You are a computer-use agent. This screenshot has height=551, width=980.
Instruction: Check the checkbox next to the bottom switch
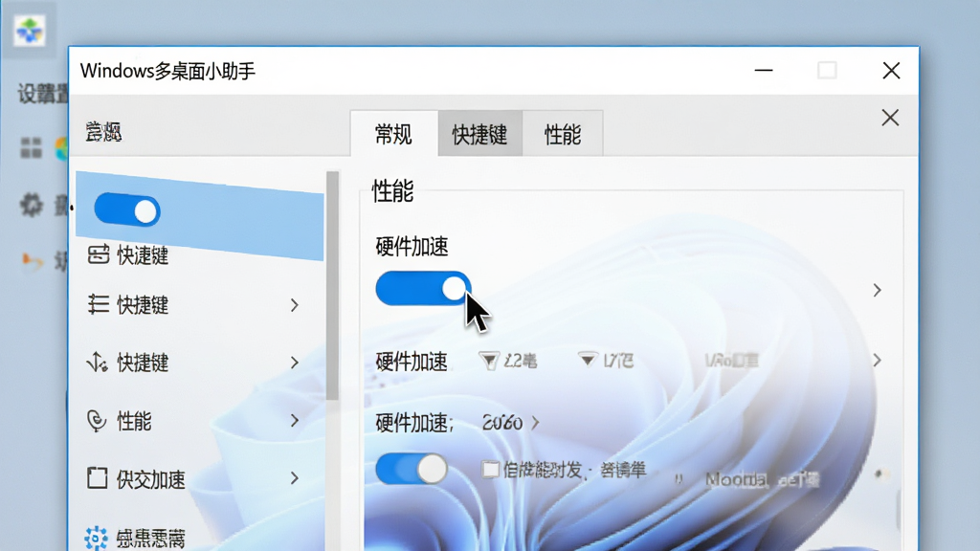click(490, 469)
